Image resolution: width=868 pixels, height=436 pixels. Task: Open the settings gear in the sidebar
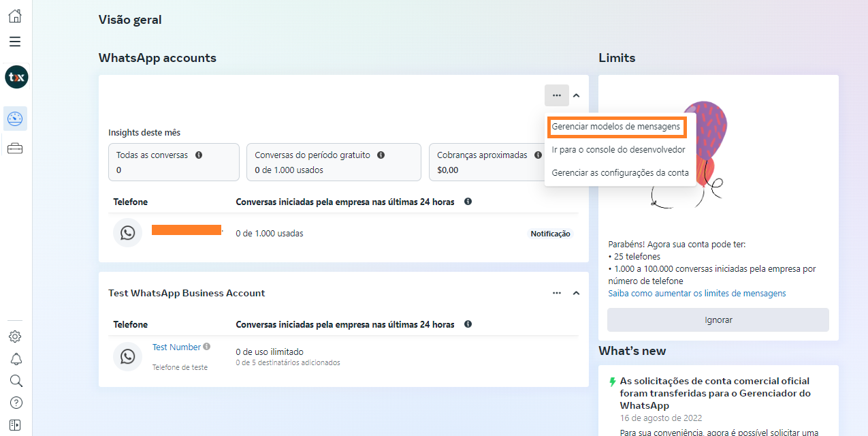point(15,337)
